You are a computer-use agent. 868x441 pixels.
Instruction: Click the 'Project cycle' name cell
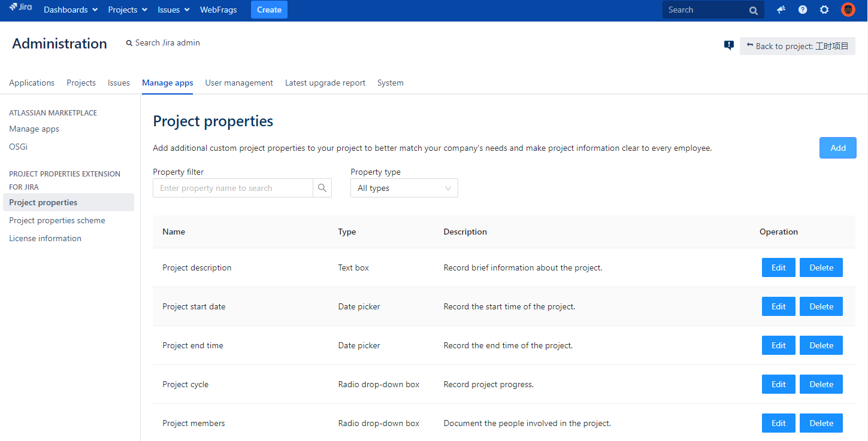tap(186, 384)
